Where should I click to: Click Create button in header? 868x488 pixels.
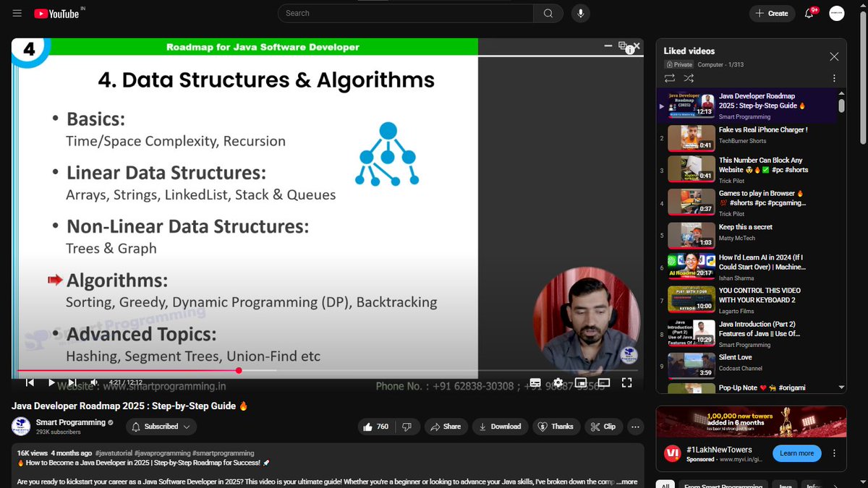772,13
